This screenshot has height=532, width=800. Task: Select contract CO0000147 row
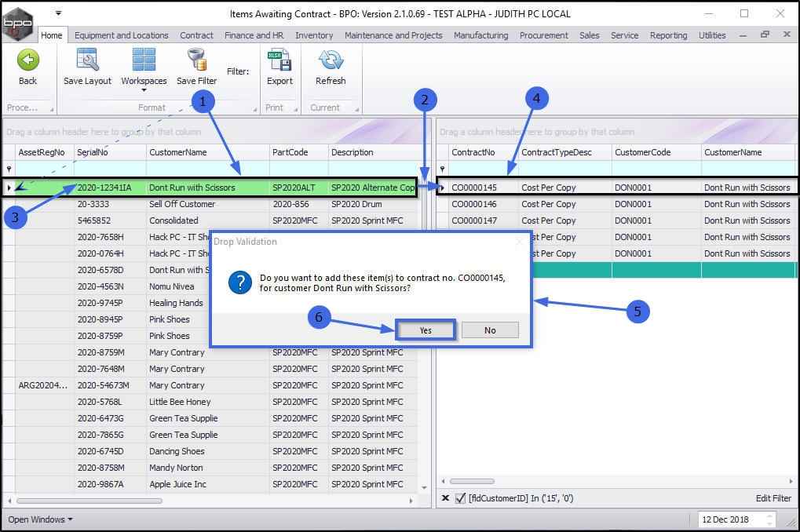click(x=616, y=220)
